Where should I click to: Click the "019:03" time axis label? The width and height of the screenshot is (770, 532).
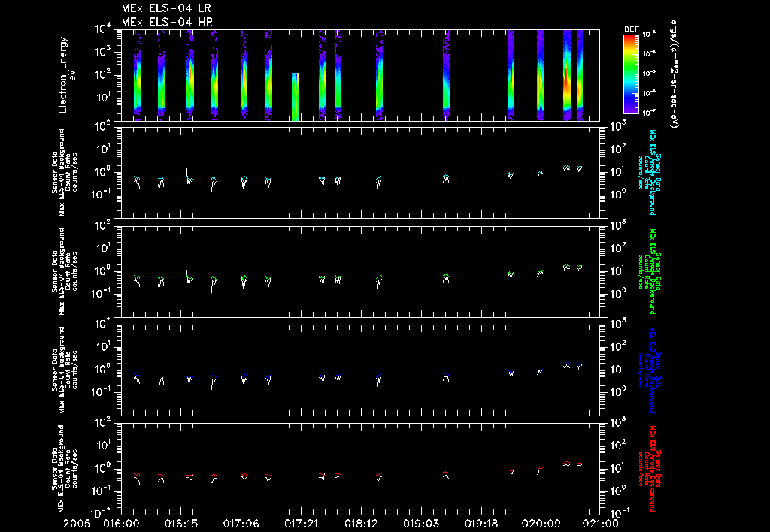click(x=421, y=524)
